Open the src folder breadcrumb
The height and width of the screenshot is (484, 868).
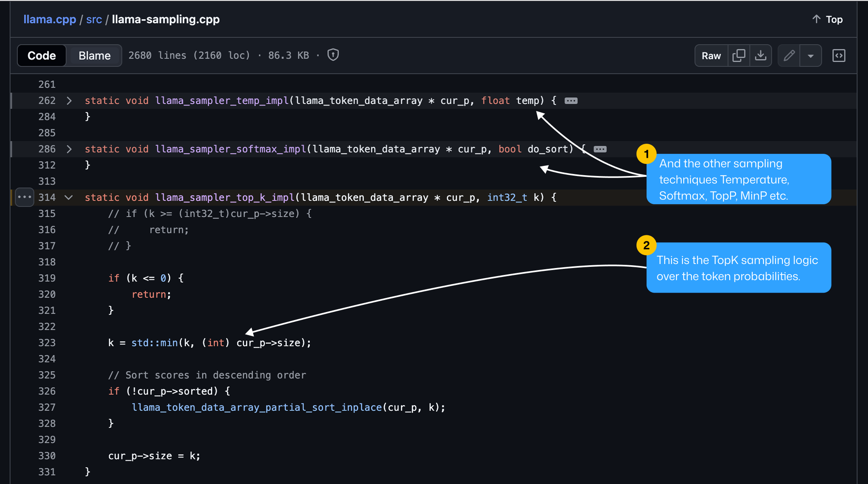click(94, 19)
